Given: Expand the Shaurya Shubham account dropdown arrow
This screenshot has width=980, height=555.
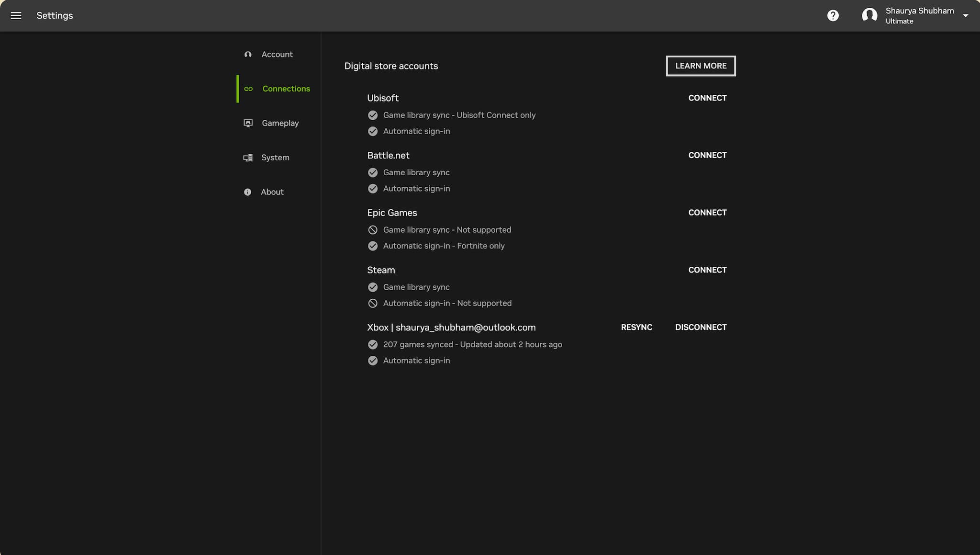Looking at the screenshot, I should click(965, 16).
